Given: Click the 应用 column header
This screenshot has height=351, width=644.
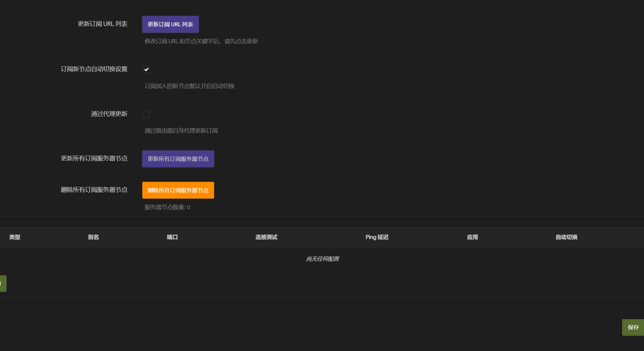Looking at the screenshot, I should [472, 237].
